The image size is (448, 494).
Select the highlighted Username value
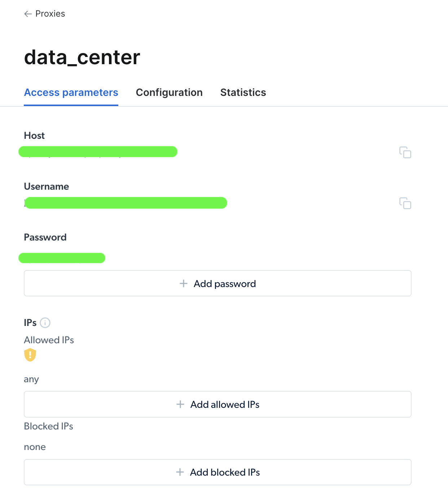[125, 203]
